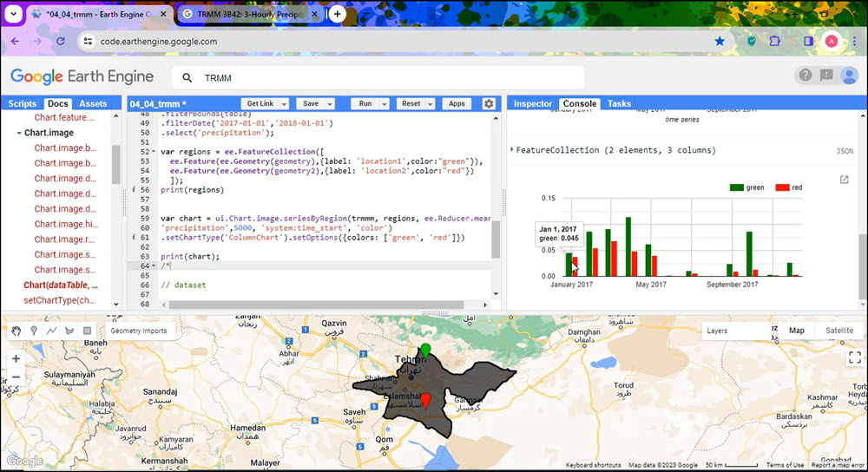Go back in browser history
The height and width of the screenshot is (472, 868).
(15, 41)
